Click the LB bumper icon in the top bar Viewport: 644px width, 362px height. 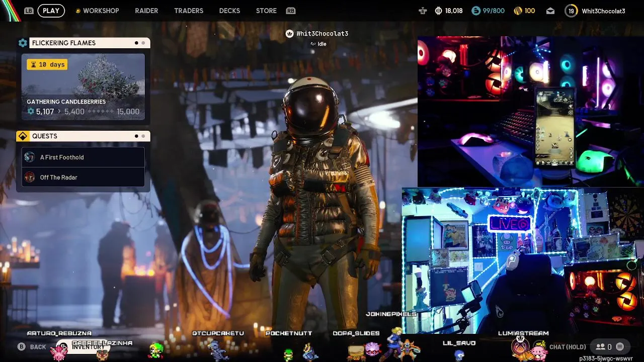click(x=29, y=11)
